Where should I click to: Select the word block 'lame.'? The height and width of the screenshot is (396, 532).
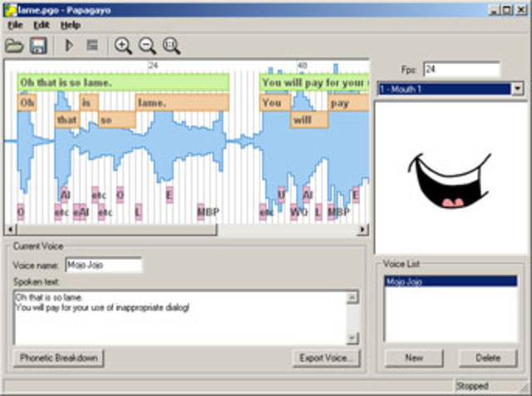coord(182,102)
